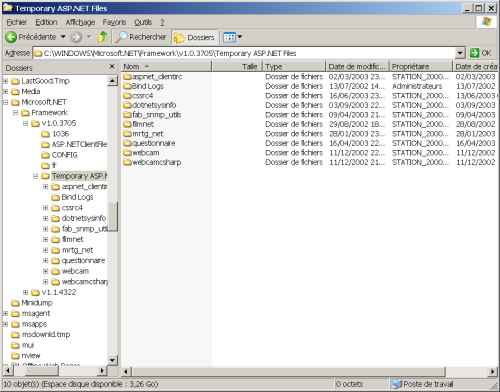The width and height of the screenshot is (500, 392).
Task: Sort by the Nom column header
Action: (x=166, y=67)
